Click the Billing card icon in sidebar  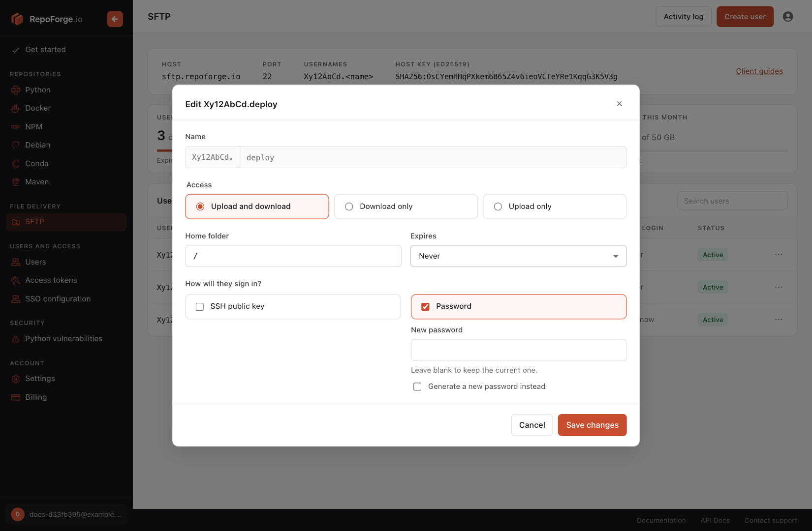[x=16, y=397]
